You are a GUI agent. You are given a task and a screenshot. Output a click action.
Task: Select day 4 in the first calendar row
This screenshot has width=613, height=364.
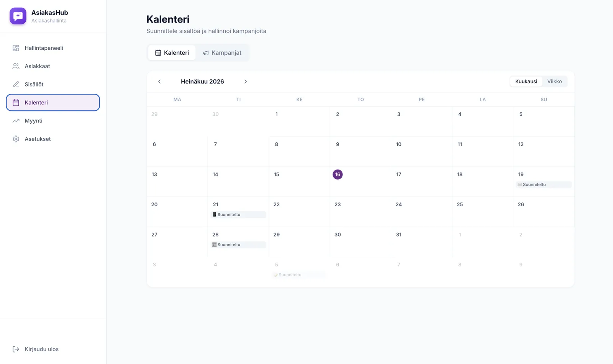tap(460, 114)
